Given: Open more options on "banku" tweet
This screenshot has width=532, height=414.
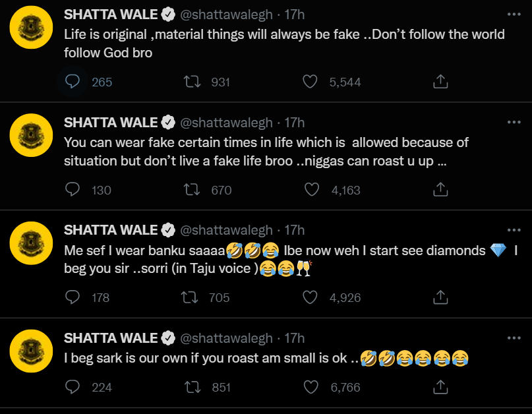Looking at the screenshot, I should (514, 230).
